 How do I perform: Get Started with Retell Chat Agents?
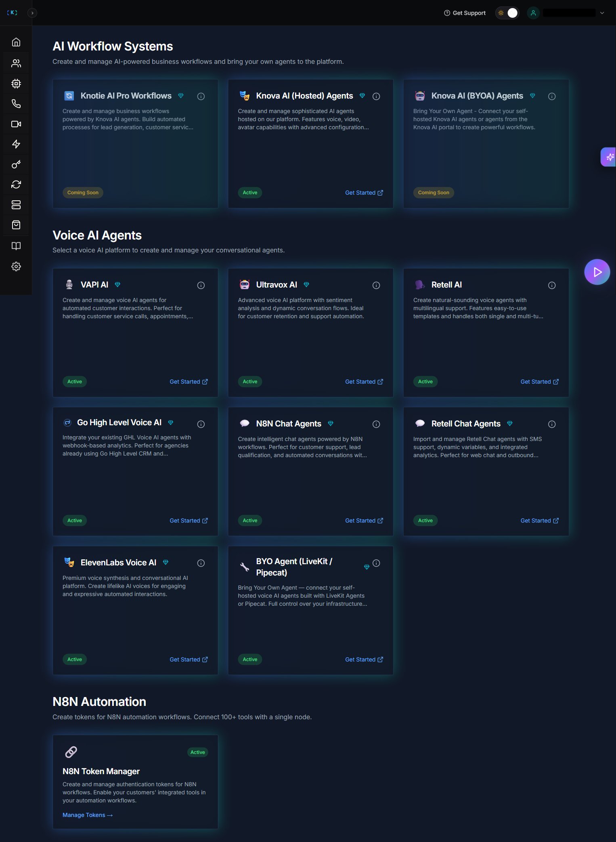(x=540, y=521)
